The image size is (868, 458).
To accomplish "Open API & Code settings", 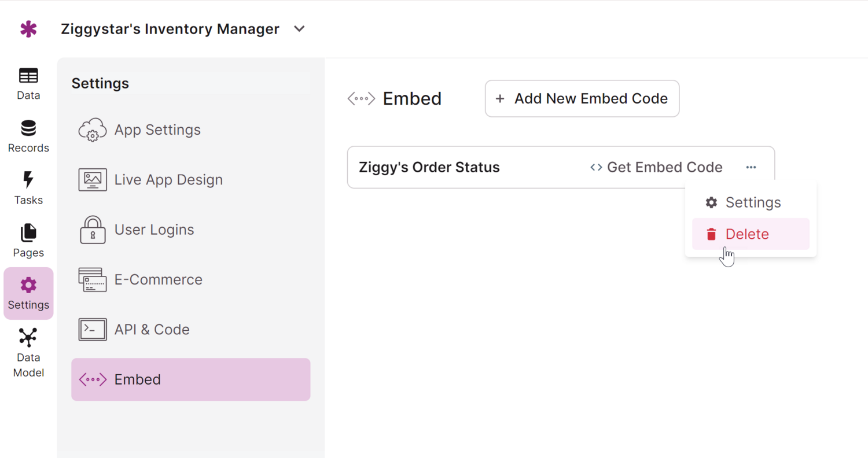I will coord(152,329).
